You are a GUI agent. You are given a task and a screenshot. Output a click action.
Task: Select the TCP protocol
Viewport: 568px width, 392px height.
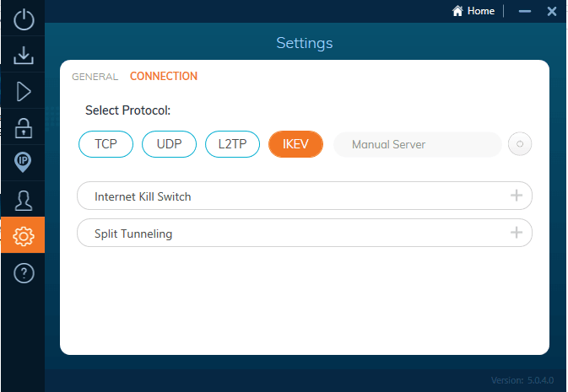[105, 144]
